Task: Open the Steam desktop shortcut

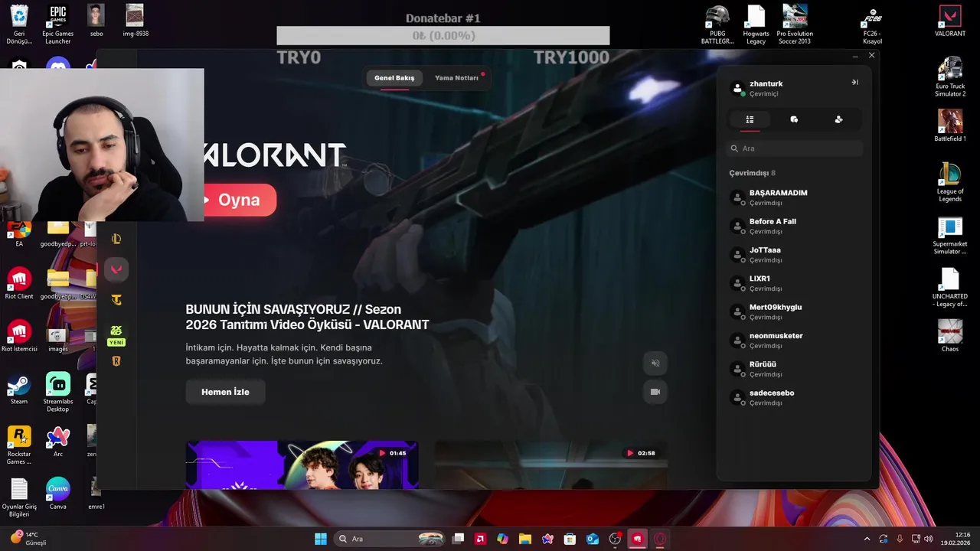Action: 19,388
